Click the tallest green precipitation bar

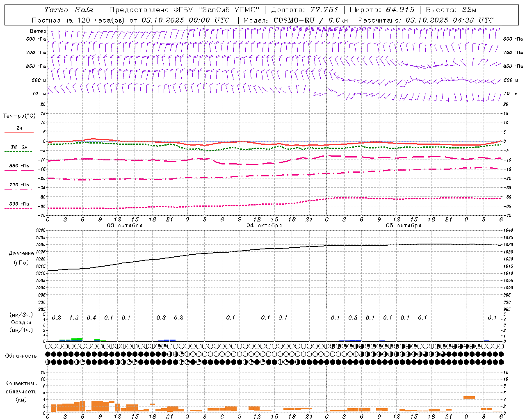[x=80, y=340]
